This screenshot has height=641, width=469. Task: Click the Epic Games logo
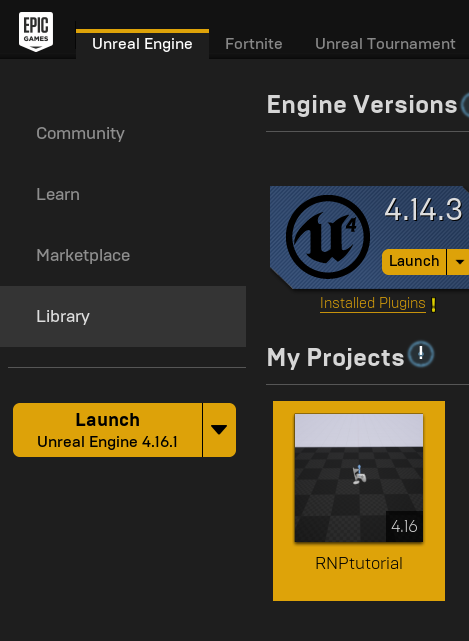pos(36,31)
